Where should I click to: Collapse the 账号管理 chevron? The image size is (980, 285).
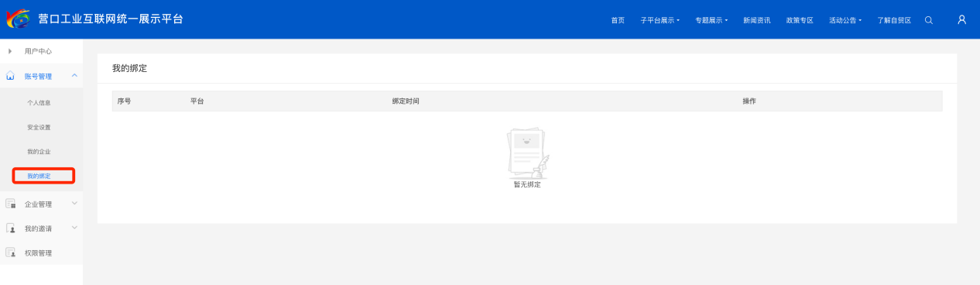click(x=74, y=75)
